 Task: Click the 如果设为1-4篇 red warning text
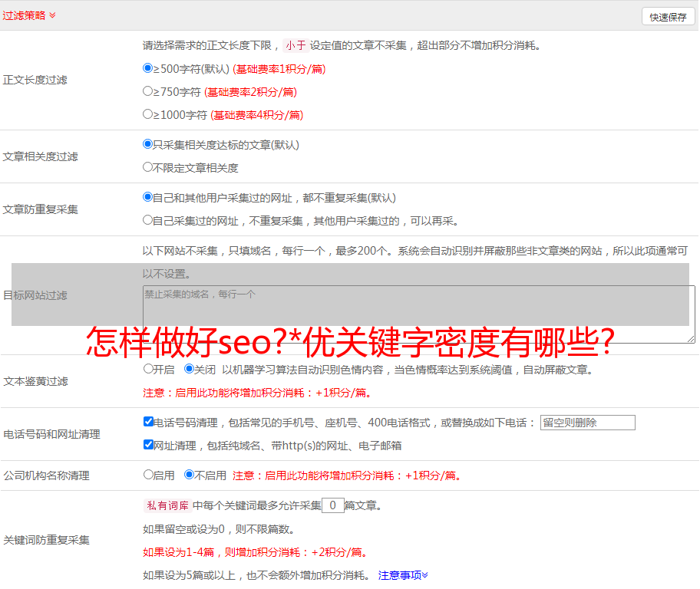point(256,552)
